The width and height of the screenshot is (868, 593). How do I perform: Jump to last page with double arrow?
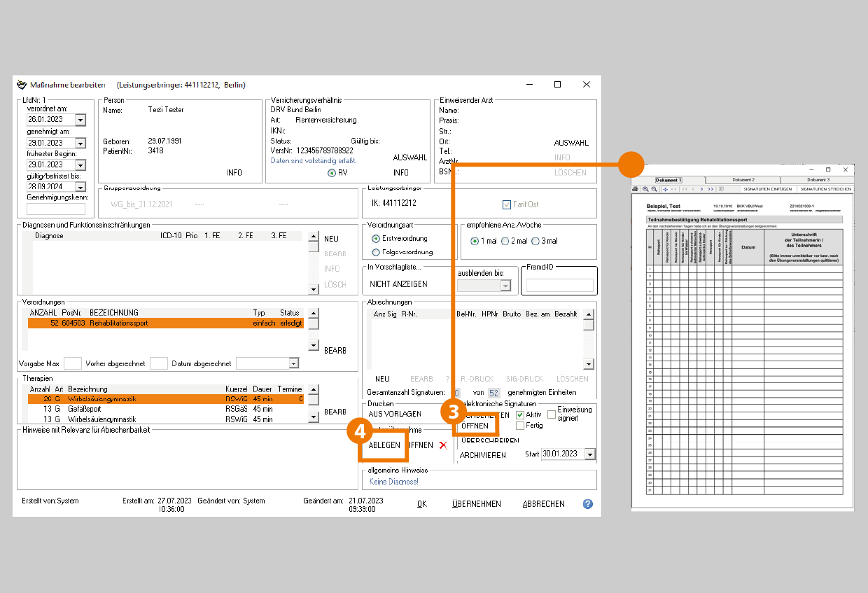tap(710, 189)
